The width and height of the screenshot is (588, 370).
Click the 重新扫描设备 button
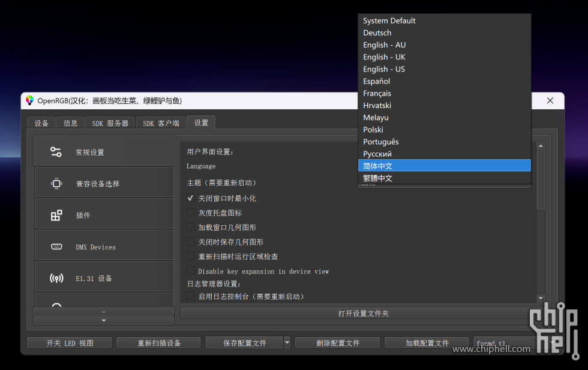(158, 343)
